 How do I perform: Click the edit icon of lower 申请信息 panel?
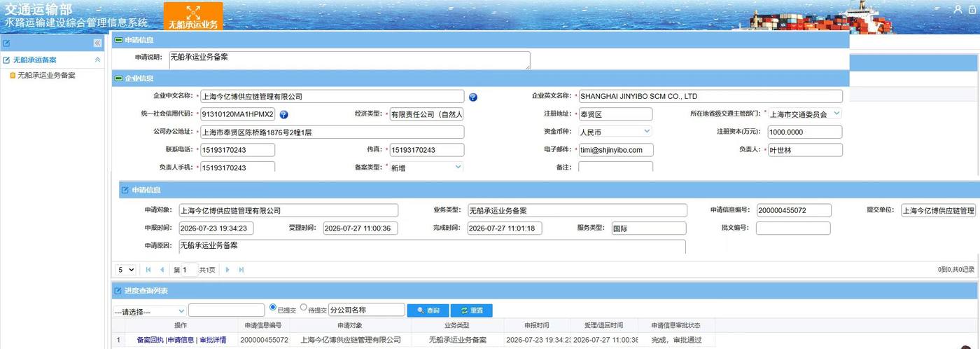[x=125, y=190]
